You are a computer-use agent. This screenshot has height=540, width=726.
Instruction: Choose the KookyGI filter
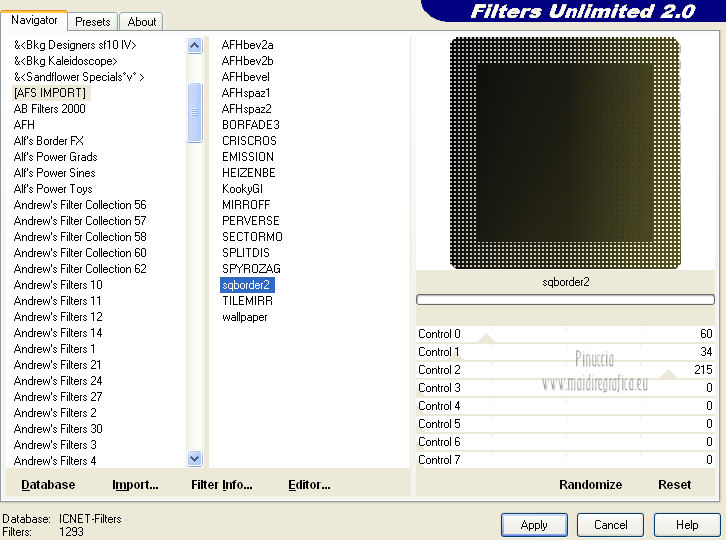point(242,189)
